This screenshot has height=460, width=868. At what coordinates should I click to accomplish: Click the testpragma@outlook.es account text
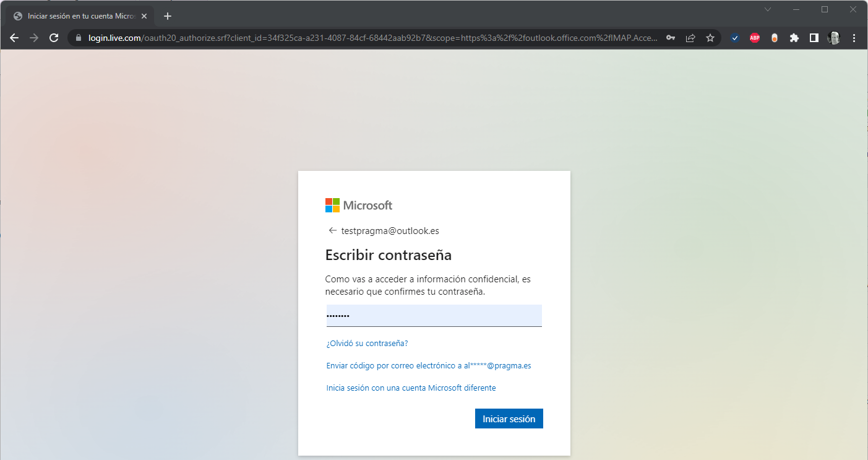pyautogui.click(x=390, y=230)
